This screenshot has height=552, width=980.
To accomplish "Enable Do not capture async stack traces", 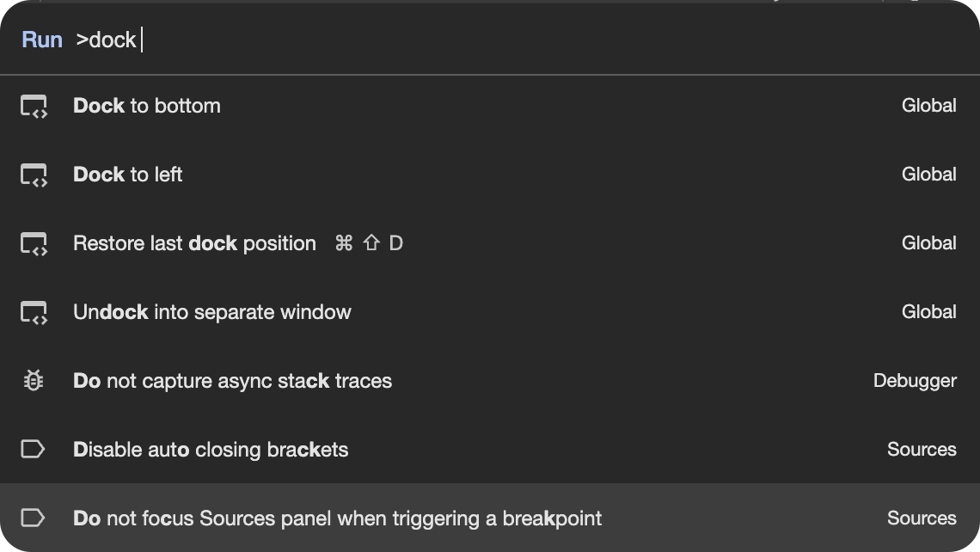I will [x=232, y=380].
